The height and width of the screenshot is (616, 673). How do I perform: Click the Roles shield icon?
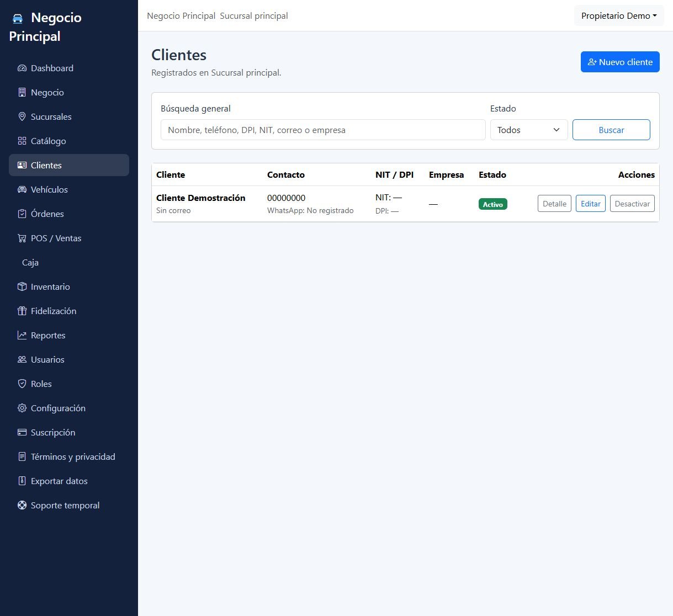click(x=22, y=384)
